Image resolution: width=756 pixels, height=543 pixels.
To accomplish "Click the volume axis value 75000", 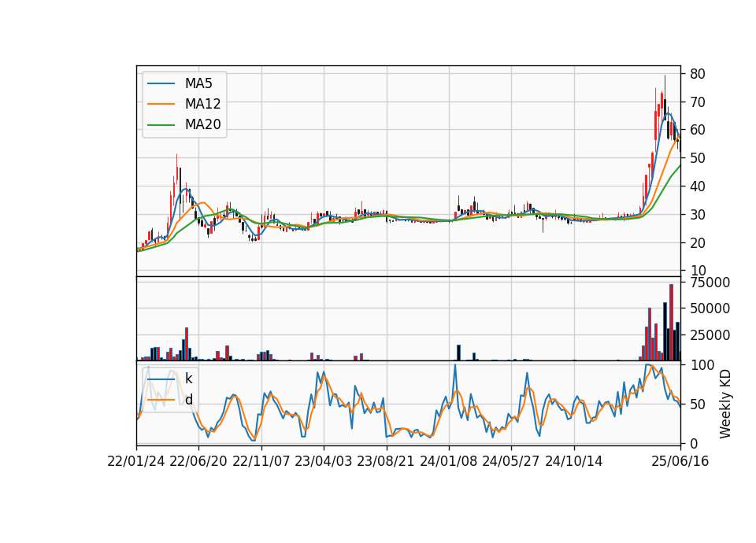I will 710,283.
